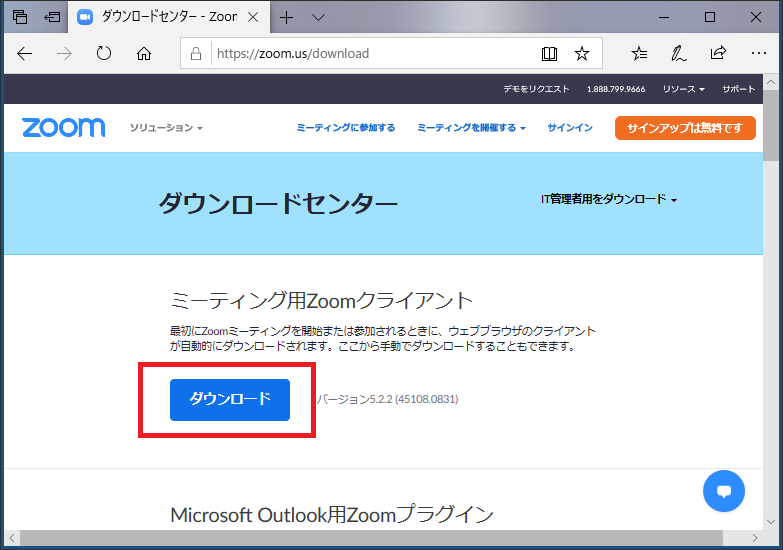This screenshot has height=550, width=783.
Task: Go back with the back arrow
Action: [24, 53]
